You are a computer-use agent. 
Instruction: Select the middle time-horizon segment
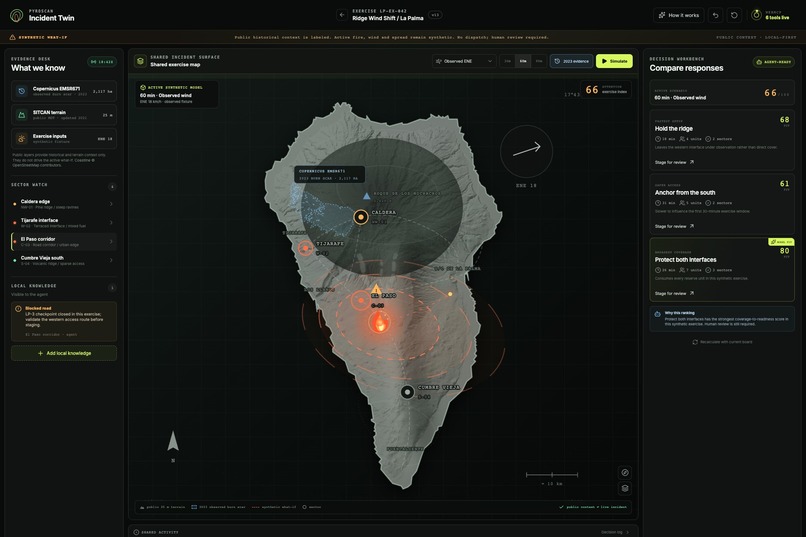click(523, 61)
